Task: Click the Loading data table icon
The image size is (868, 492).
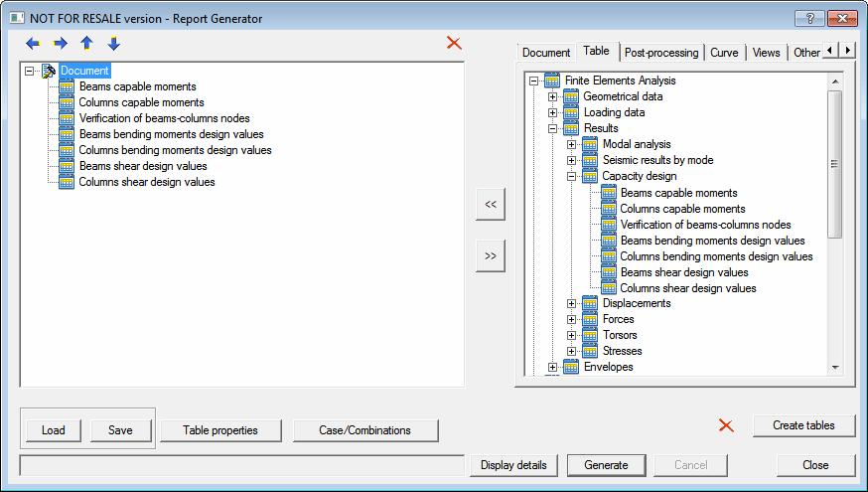Action: coord(571,112)
